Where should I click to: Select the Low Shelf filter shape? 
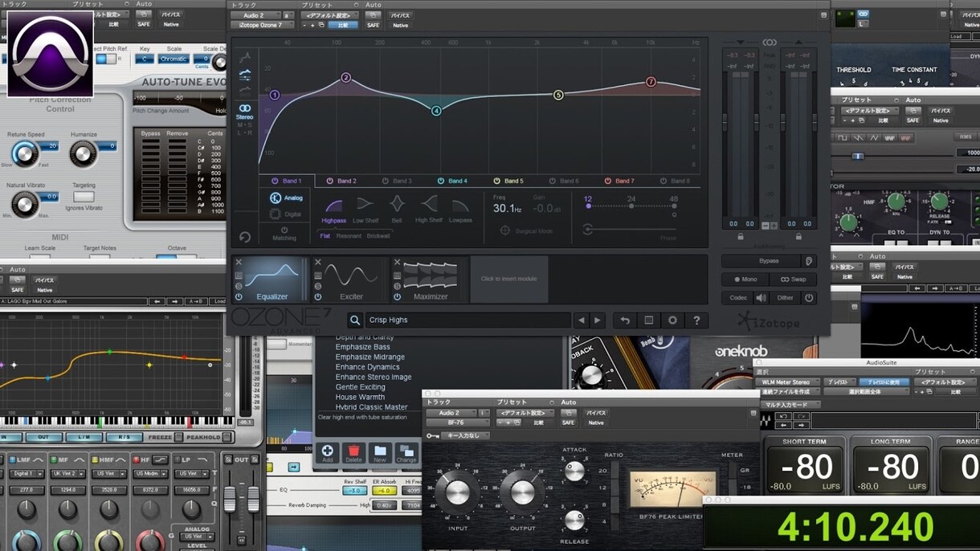[365, 204]
